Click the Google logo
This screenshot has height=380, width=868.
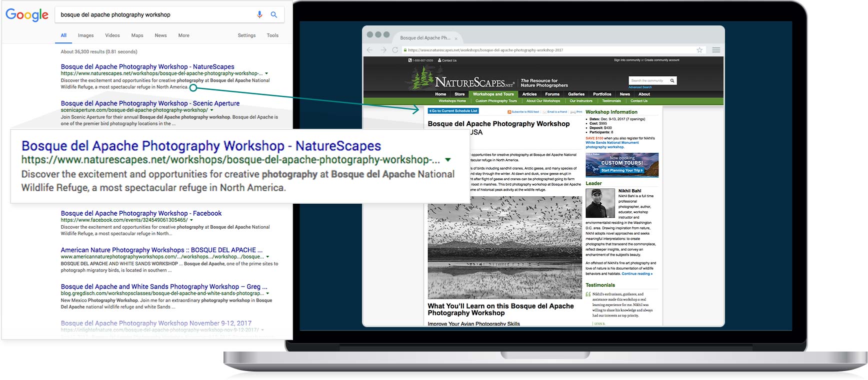tap(27, 15)
